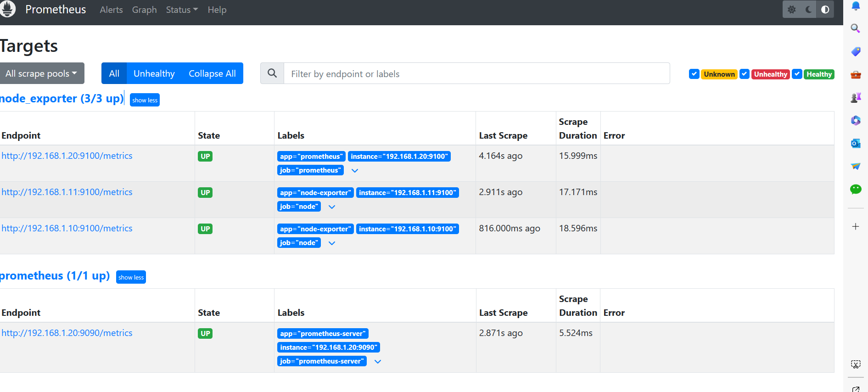The height and width of the screenshot is (392, 868).
Task: Click the red Unhealthy badge
Action: [771, 74]
